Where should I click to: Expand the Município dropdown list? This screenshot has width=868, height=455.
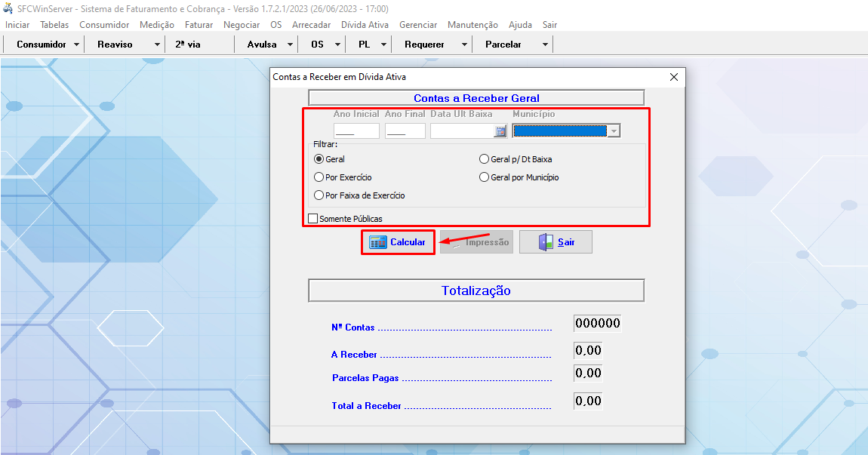tap(614, 131)
